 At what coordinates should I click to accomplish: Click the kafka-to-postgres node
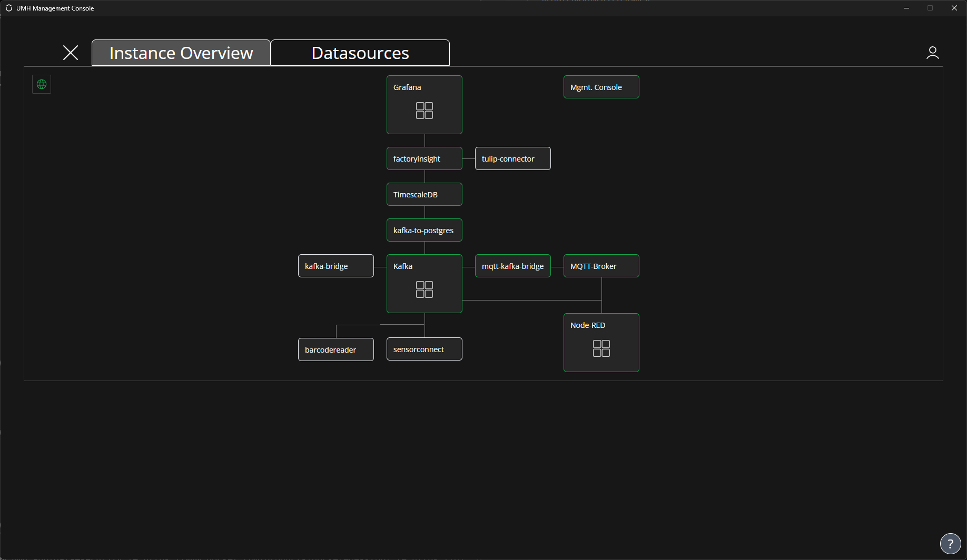click(424, 231)
